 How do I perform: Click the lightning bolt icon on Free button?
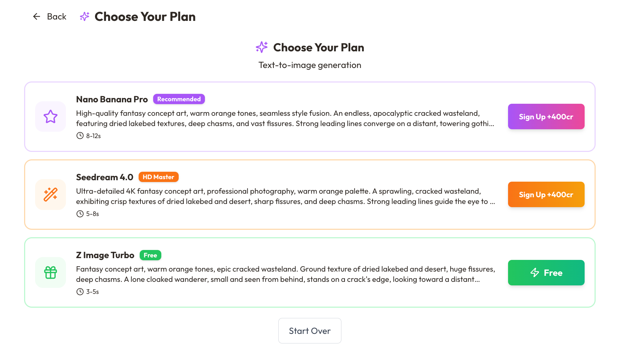point(534,273)
